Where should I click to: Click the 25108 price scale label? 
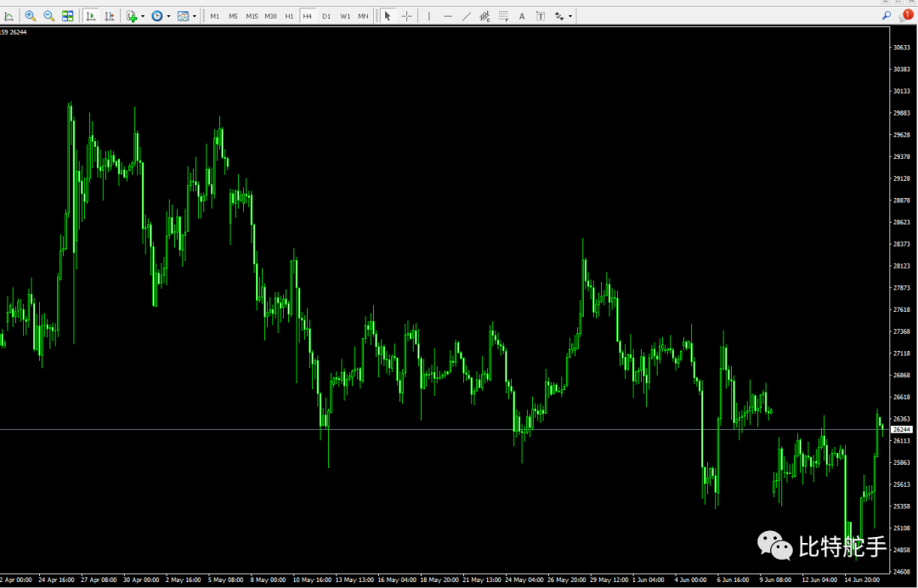tap(901, 529)
